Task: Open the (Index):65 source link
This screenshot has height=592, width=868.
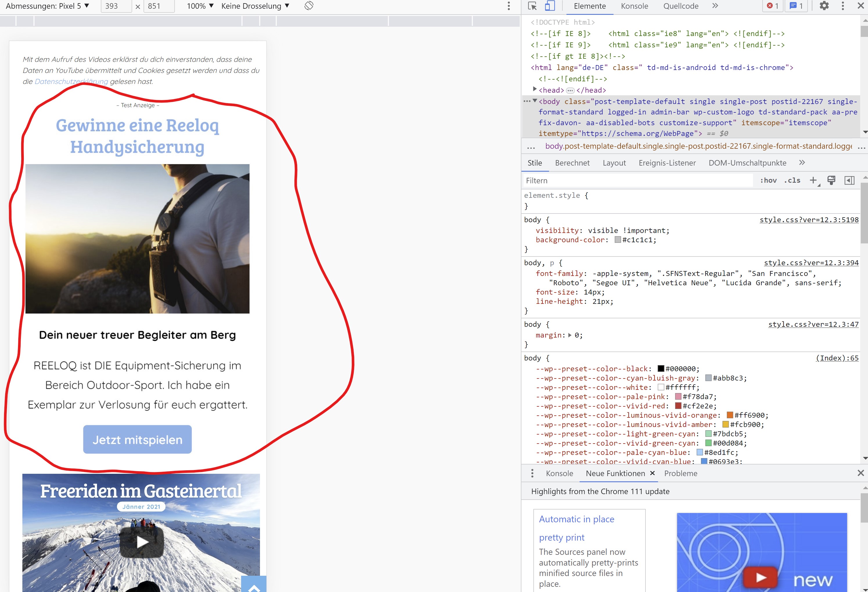Action: (837, 358)
